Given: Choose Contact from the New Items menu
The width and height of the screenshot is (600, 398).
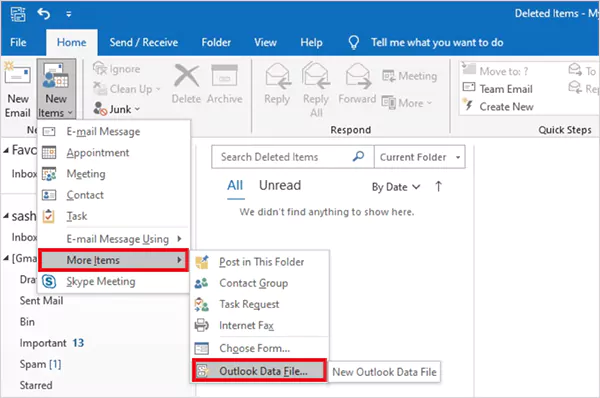Looking at the screenshot, I should point(114,195).
